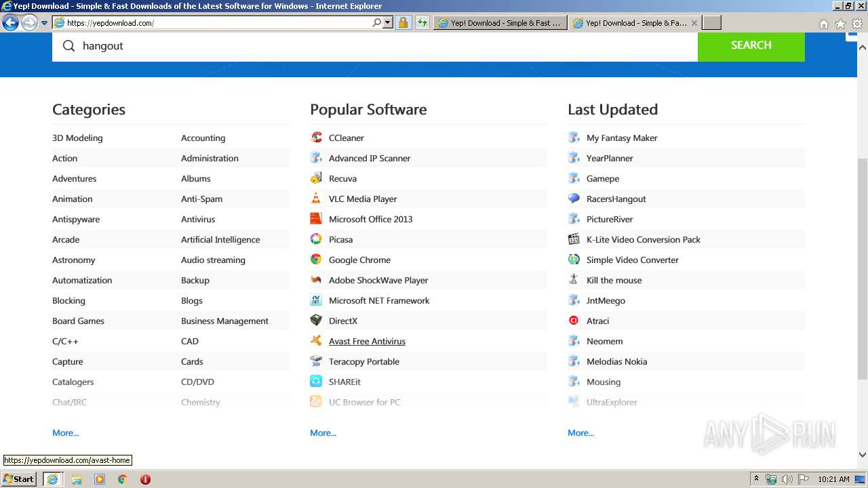Click the hangout search input field
This screenshot has width=868, height=488.
tap(375, 45)
